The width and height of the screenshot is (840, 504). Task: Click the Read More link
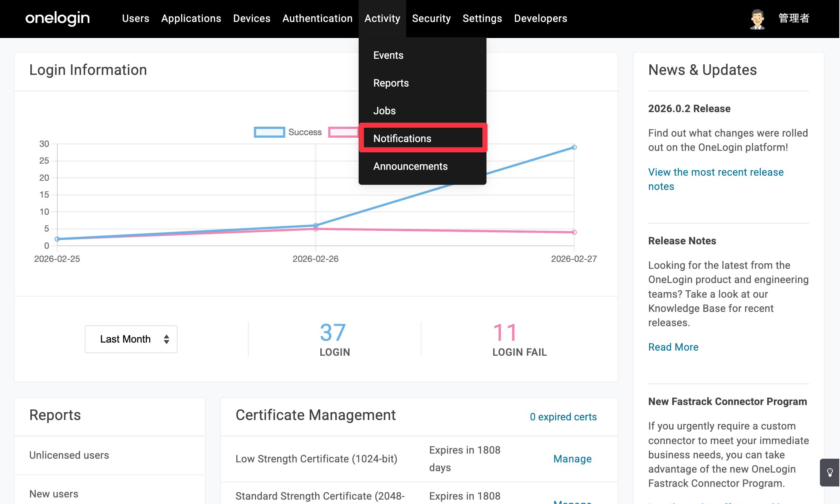(x=673, y=347)
